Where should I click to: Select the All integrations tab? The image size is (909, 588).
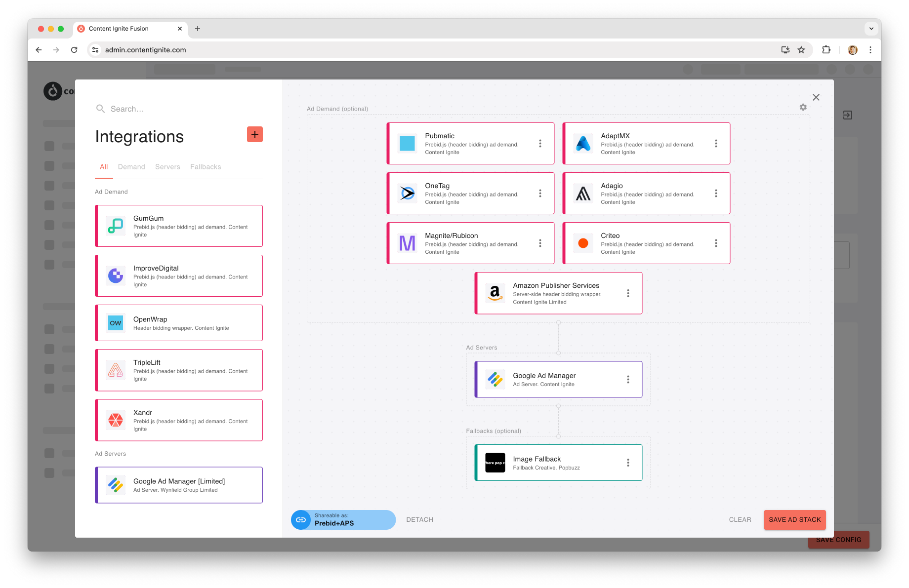click(x=104, y=167)
